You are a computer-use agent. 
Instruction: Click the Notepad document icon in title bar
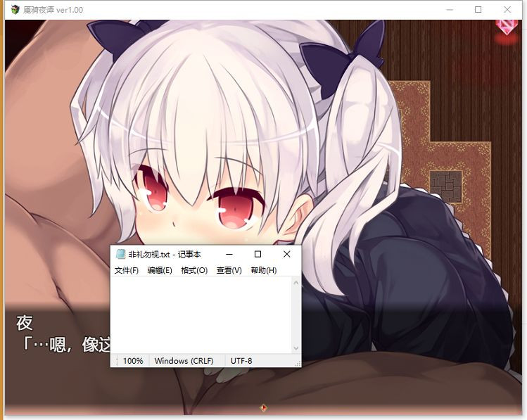[x=120, y=255]
